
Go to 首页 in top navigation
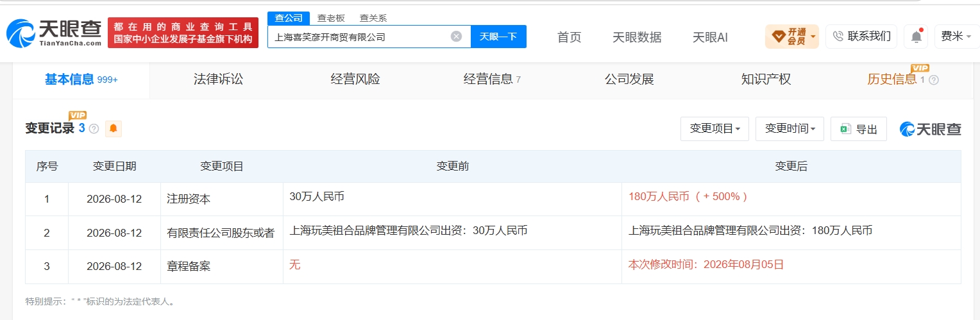pos(569,37)
